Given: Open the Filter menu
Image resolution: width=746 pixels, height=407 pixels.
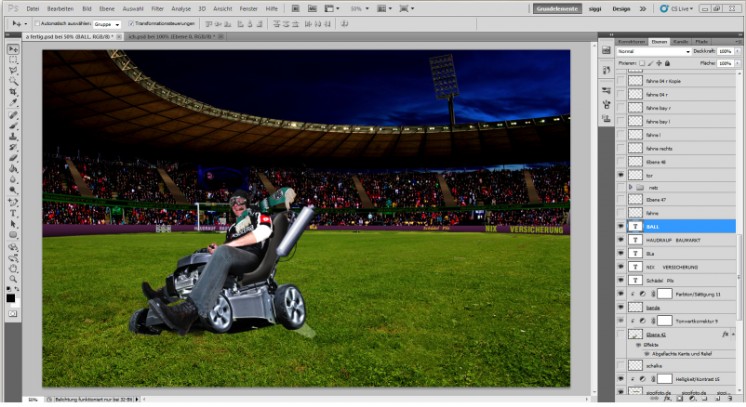Looking at the screenshot, I should (x=157, y=8).
